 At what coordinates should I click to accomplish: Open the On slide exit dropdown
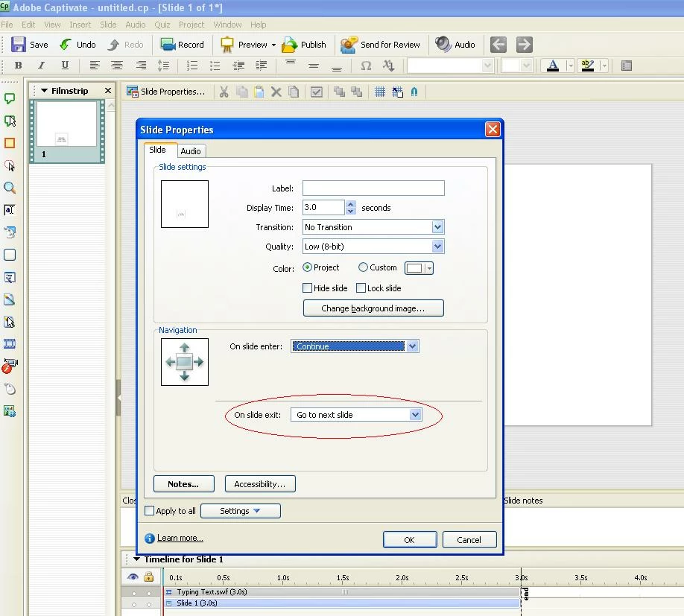pos(415,415)
